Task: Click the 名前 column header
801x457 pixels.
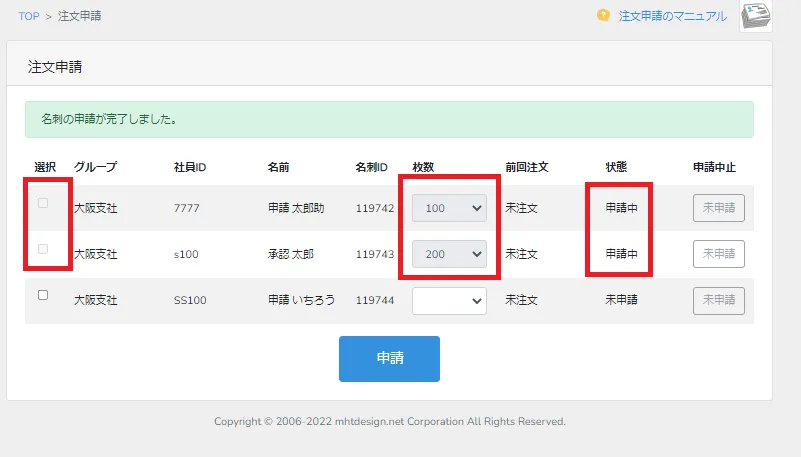Action: [x=278, y=167]
